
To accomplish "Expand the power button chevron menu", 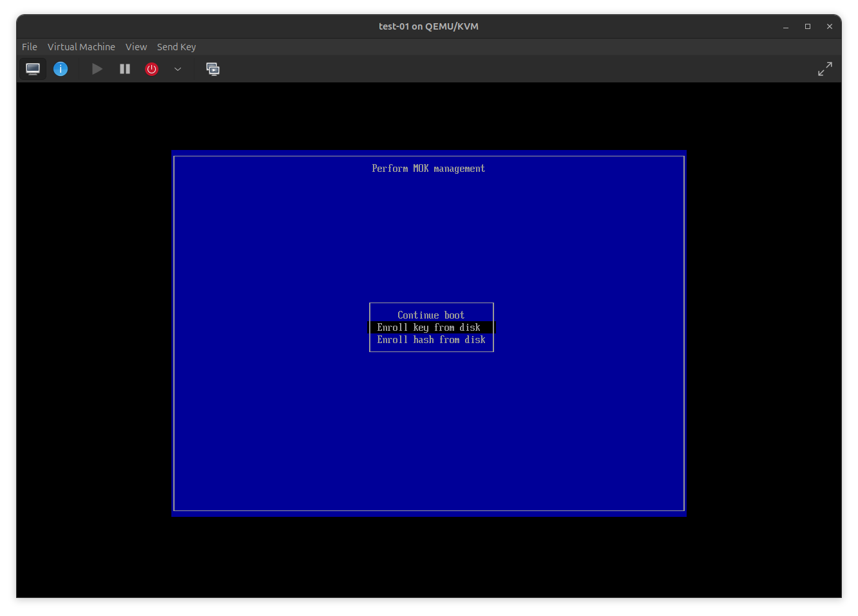I will [x=178, y=69].
